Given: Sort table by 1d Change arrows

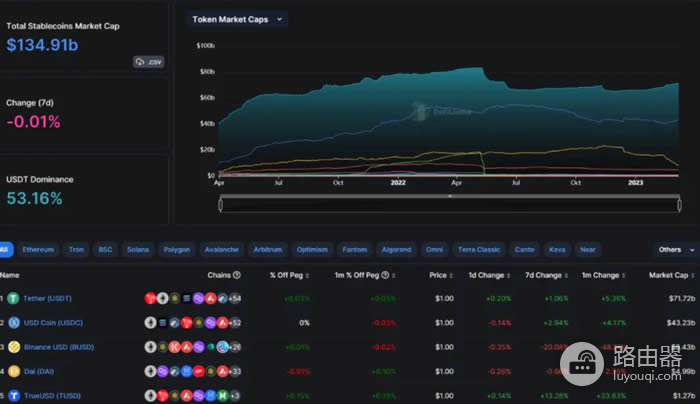Looking at the screenshot, I should pos(508,275).
